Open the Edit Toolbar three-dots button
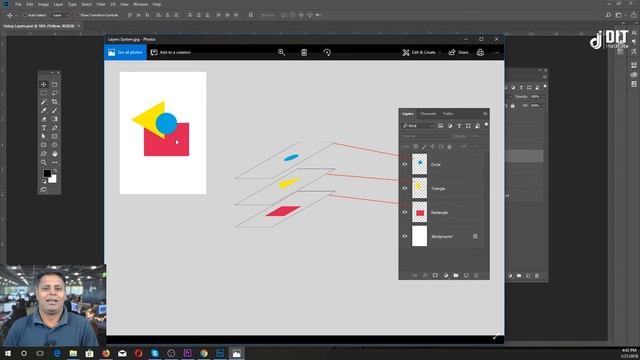Viewport: 640px width, 360px height. coord(55,162)
